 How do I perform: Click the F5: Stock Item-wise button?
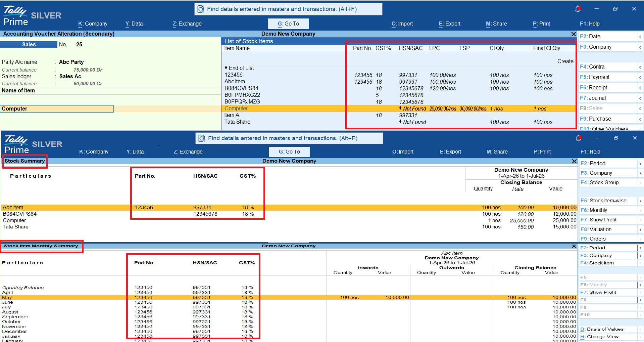point(608,201)
